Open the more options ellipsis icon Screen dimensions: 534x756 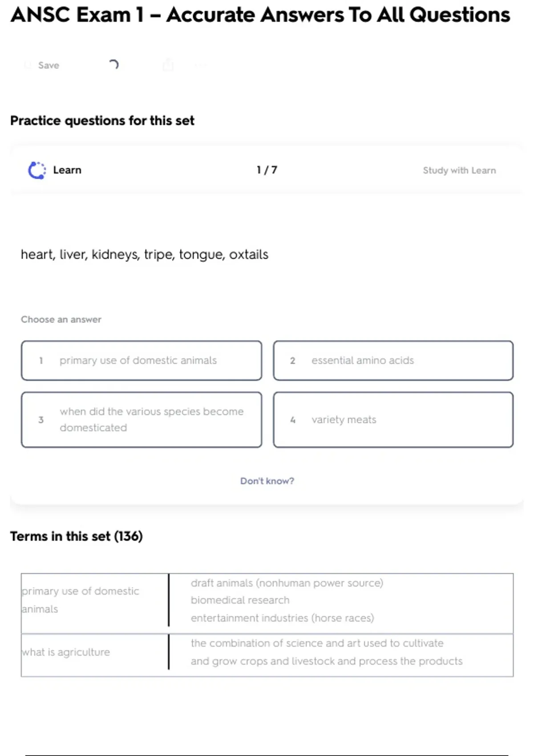(x=201, y=65)
